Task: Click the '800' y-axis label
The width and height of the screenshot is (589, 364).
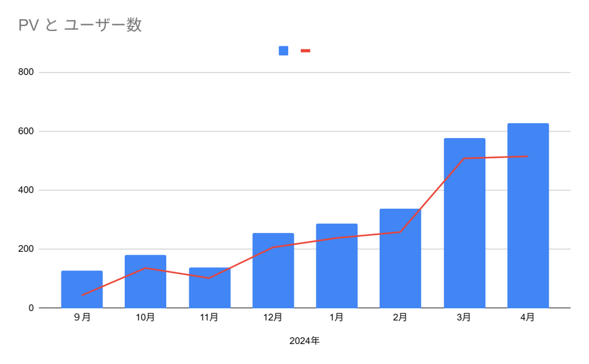Action: (28, 72)
